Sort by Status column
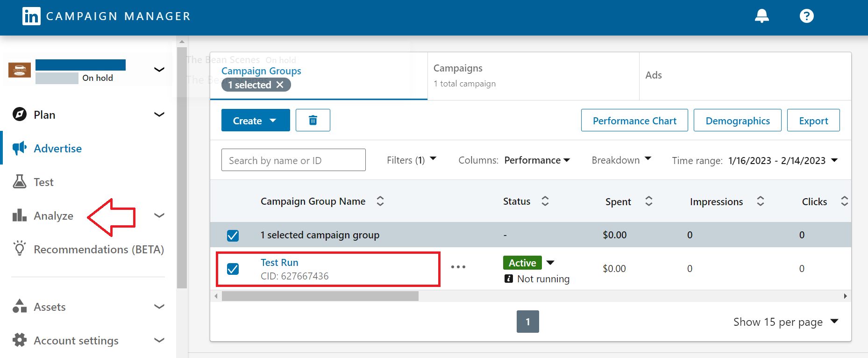The height and width of the screenshot is (358, 868). pyautogui.click(x=545, y=201)
